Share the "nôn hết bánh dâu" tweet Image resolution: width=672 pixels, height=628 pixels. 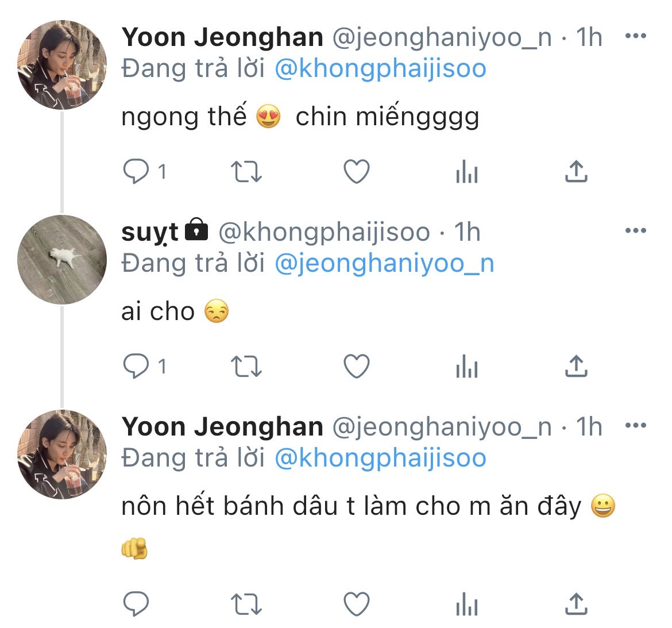[576, 604]
